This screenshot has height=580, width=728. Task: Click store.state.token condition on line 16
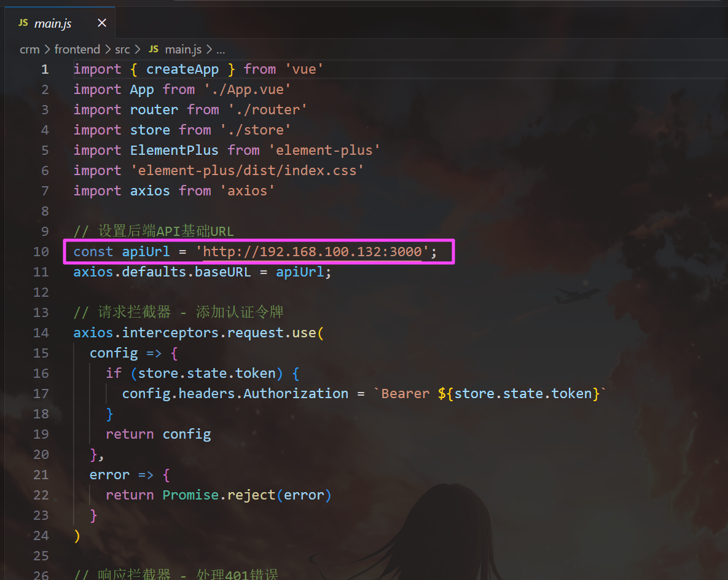(x=206, y=374)
